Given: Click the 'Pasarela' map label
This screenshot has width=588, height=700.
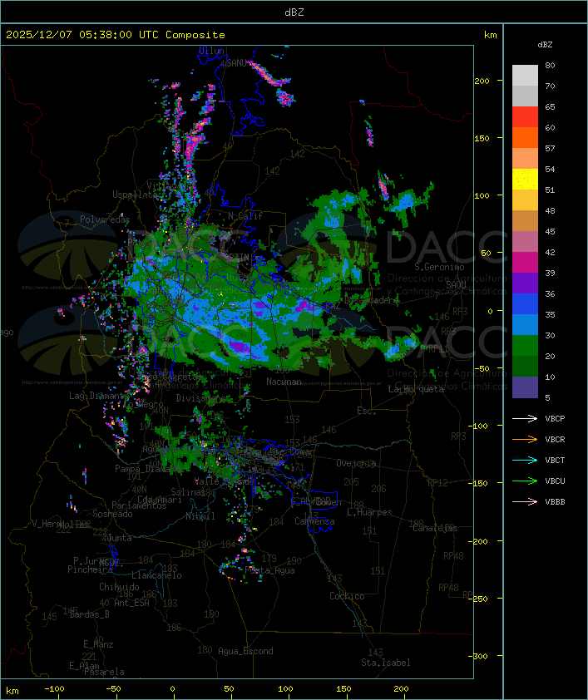Looking at the screenshot, I should click(104, 672).
